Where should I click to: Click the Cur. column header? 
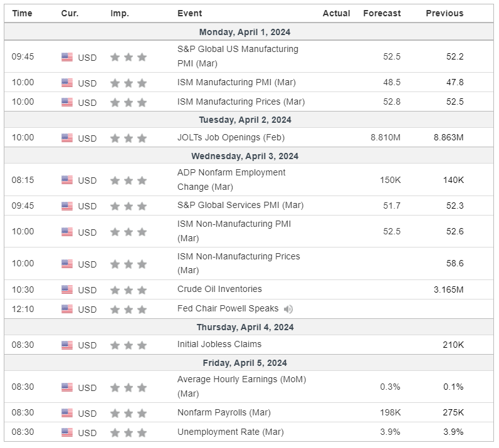70,13
